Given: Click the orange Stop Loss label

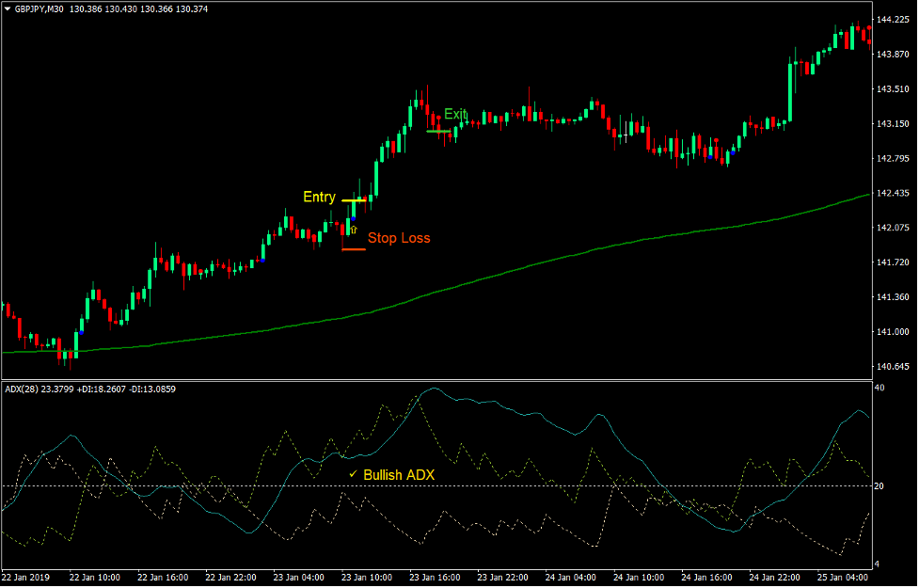Looking at the screenshot, I should point(399,238).
